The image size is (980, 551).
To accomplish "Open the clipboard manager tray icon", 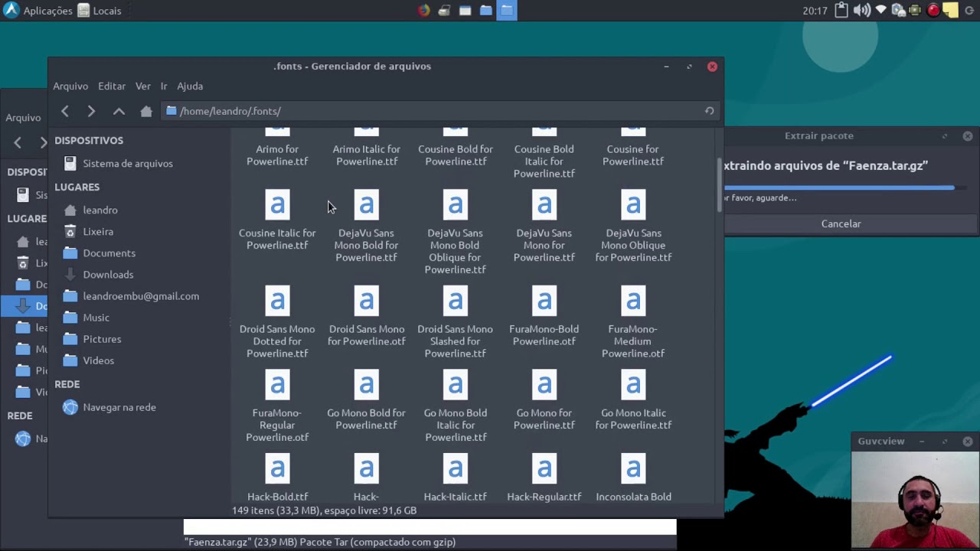I will coord(841,10).
